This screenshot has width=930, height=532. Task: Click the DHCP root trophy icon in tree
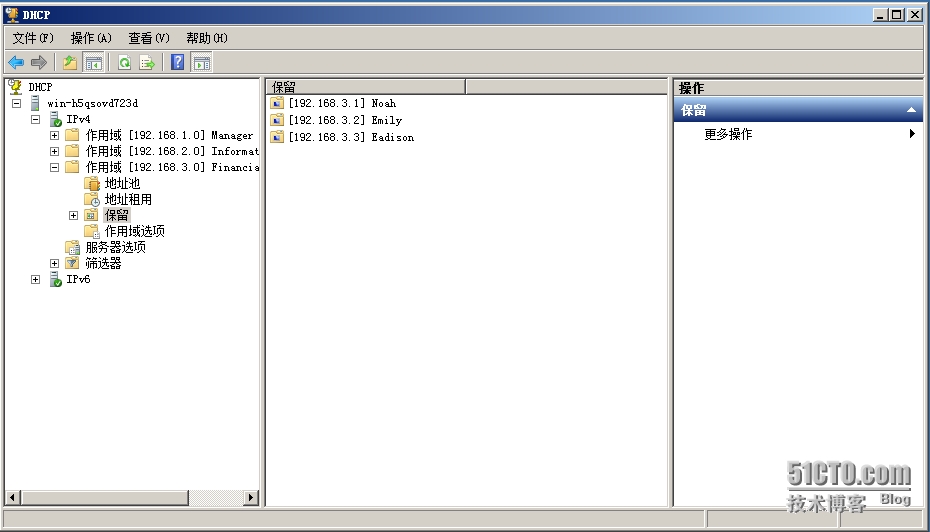[15, 87]
